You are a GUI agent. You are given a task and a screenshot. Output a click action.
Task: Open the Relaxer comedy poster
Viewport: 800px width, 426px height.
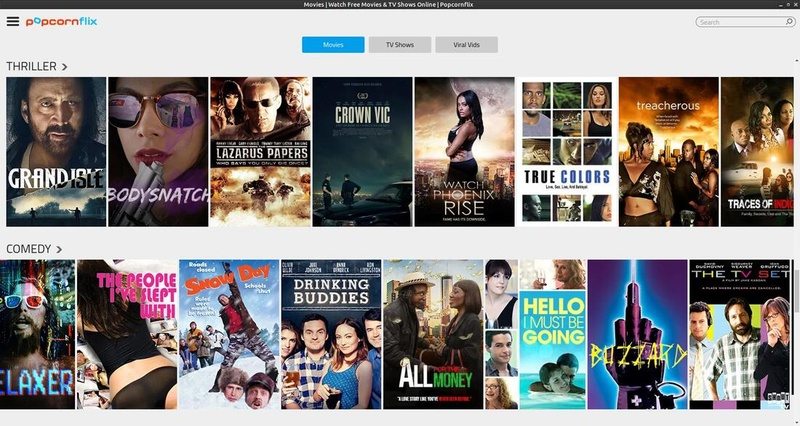[37, 334]
